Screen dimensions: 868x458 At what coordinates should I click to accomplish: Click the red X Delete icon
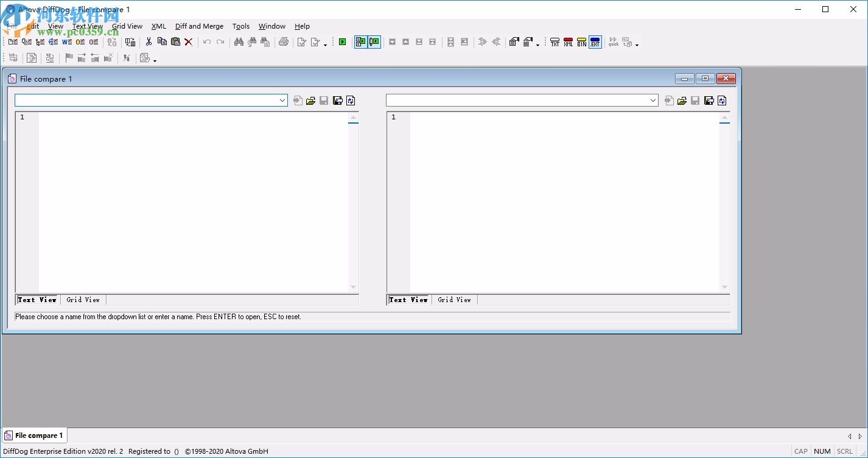189,42
